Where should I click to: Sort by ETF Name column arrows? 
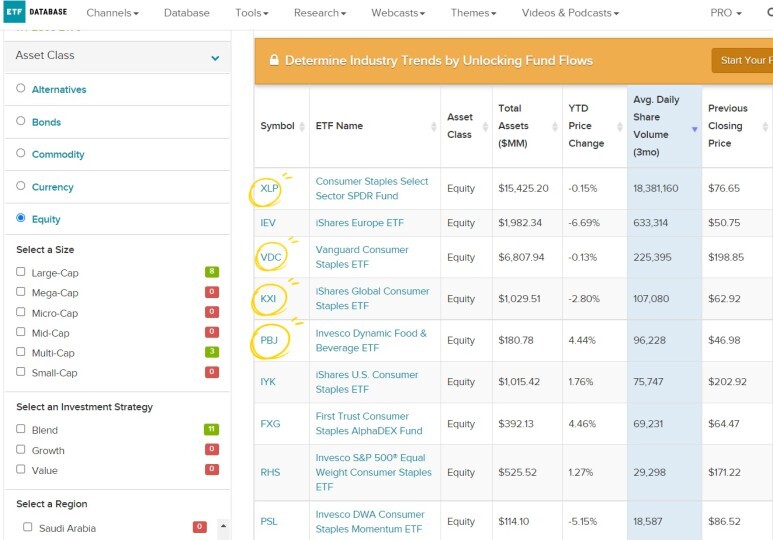(433, 126)
